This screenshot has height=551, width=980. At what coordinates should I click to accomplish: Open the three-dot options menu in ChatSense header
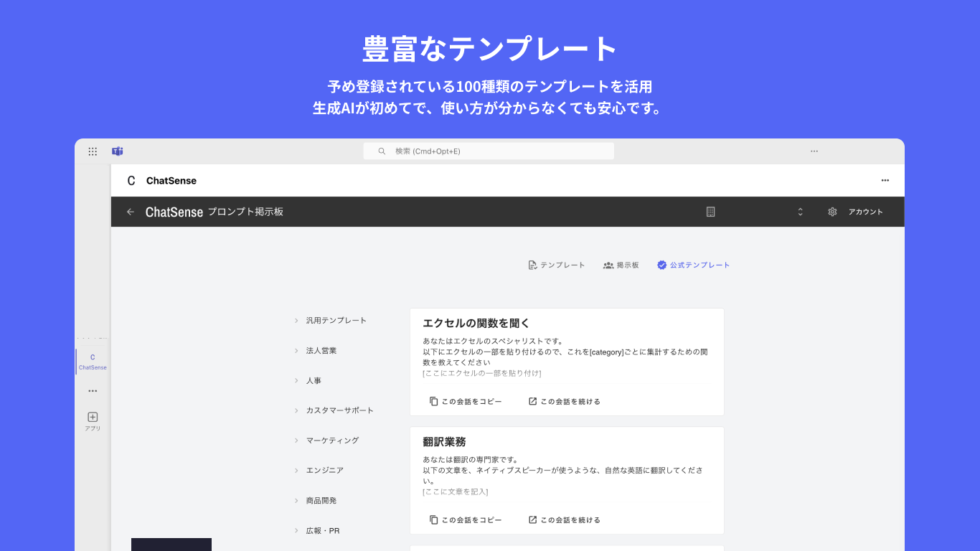pos(885,180)
